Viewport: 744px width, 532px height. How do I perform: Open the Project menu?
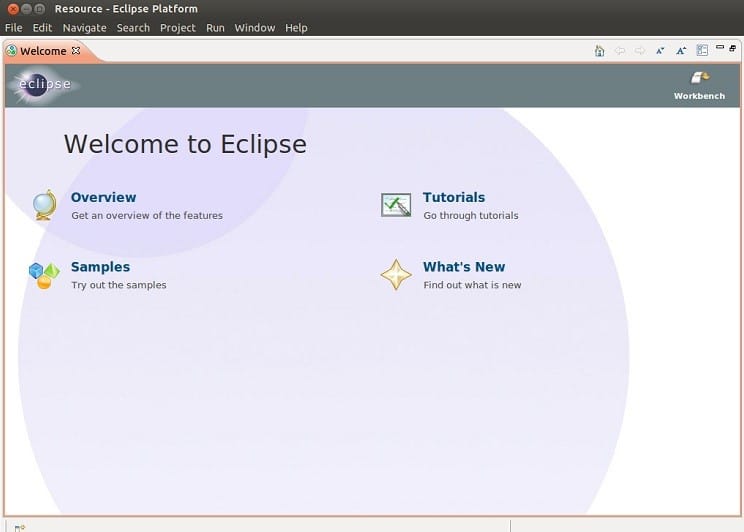[177, 28]
